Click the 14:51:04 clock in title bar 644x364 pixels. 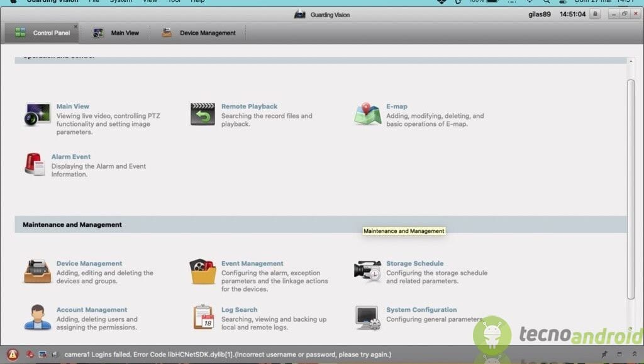pos(572,14)
